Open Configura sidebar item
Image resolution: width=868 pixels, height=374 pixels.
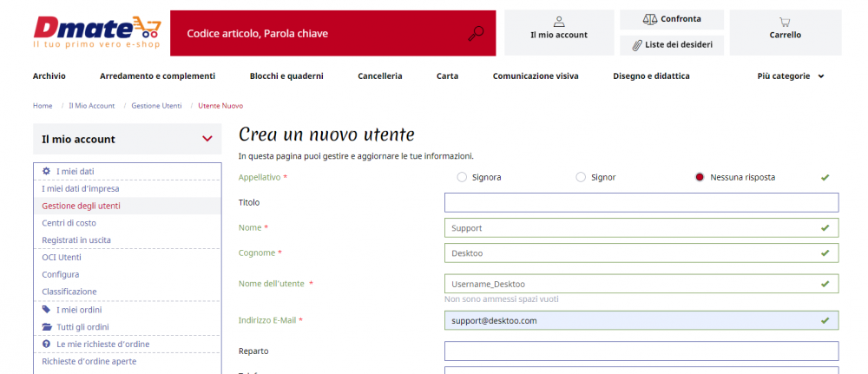61,274
